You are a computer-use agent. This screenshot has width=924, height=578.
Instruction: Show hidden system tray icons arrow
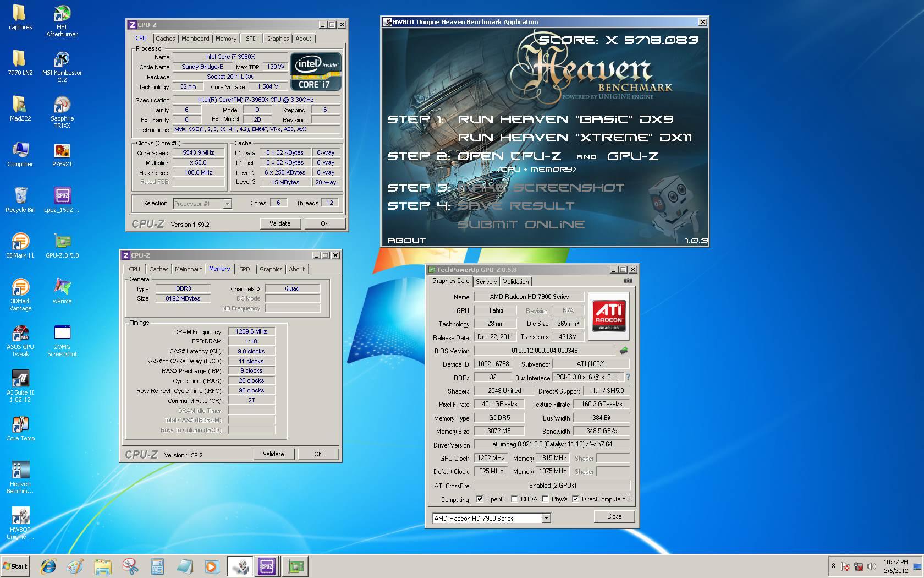pyautogui.click(x=833, y=566)
